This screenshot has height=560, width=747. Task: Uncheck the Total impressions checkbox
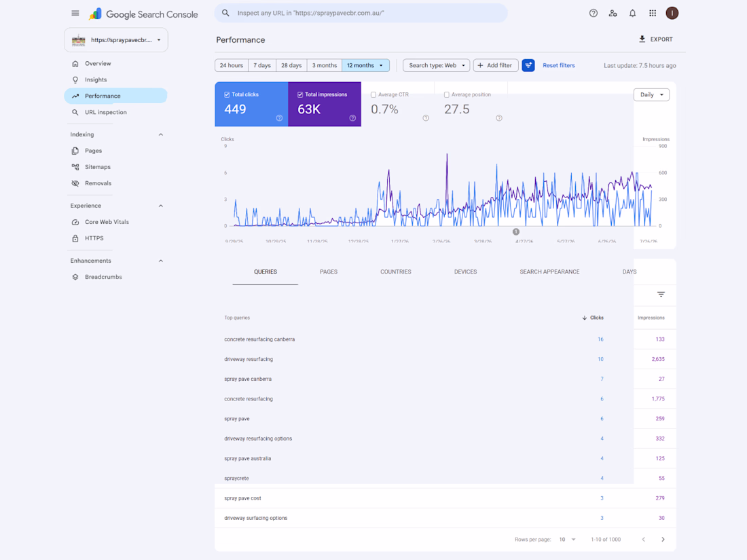[x=300, y=95]
